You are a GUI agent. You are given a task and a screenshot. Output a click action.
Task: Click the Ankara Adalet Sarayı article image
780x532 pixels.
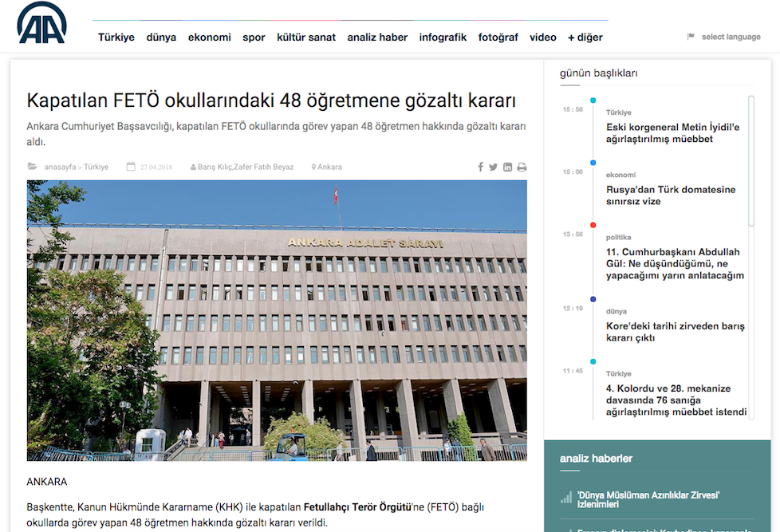click(277, 320)
